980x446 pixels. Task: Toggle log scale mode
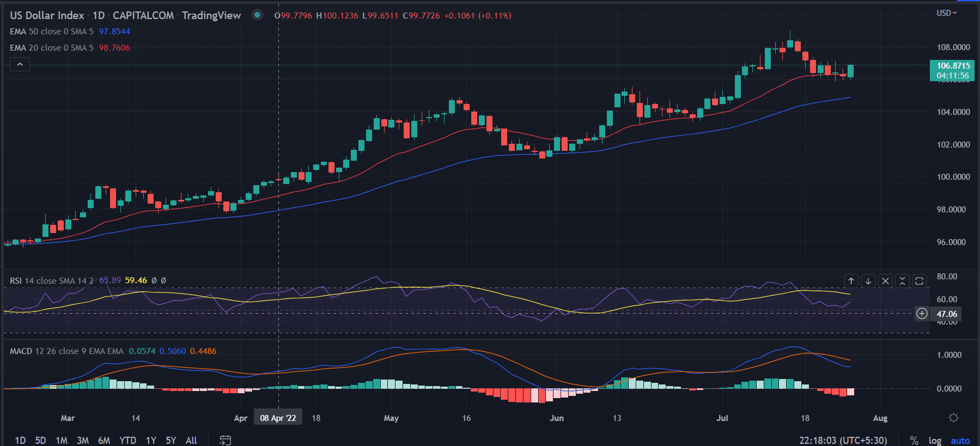click(x=935, y=441)
